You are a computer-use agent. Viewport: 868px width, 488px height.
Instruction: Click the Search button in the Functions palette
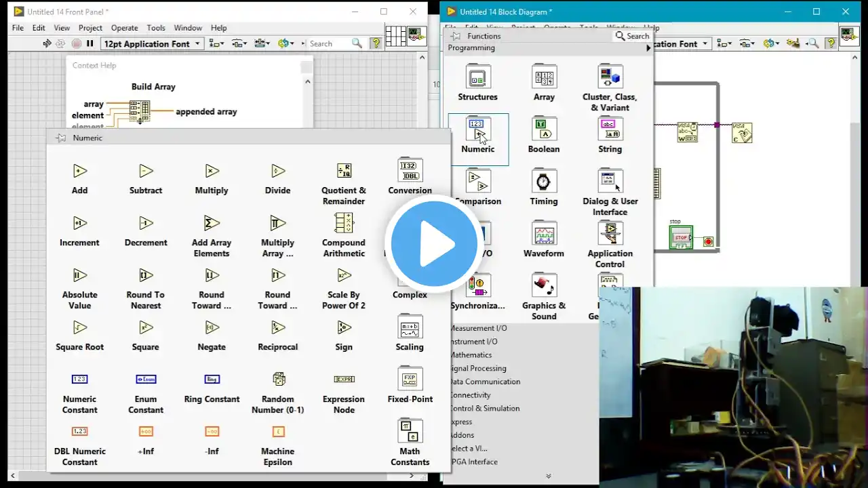[632, 36]
